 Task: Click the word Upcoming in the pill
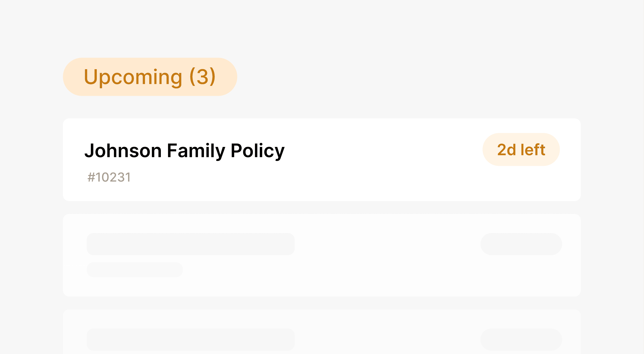pos(133,78)
